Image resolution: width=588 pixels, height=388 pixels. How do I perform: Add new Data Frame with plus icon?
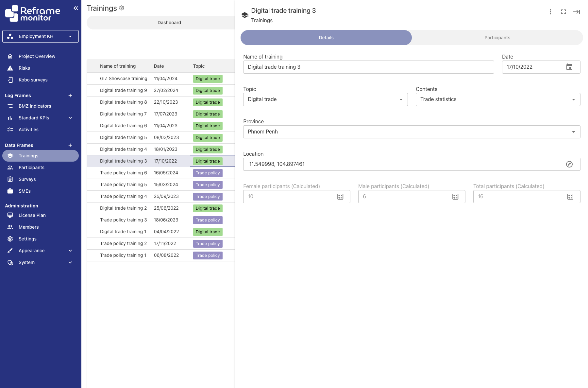click(x=70, y=145)
